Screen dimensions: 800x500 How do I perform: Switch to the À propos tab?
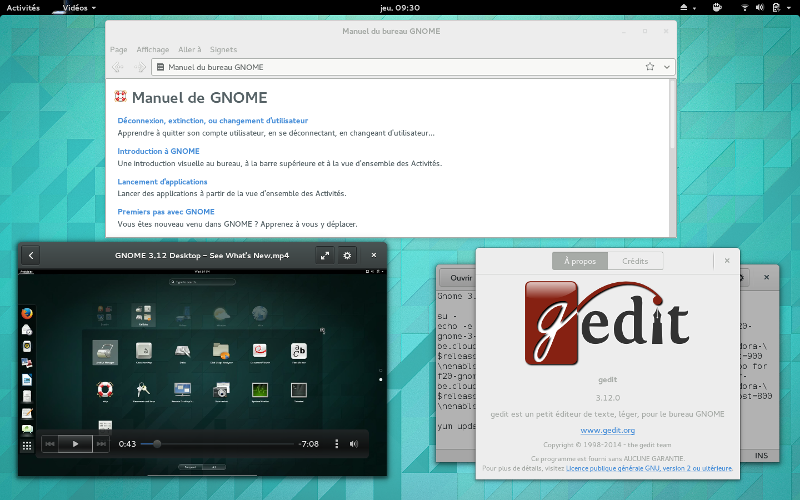click(580, 261)
